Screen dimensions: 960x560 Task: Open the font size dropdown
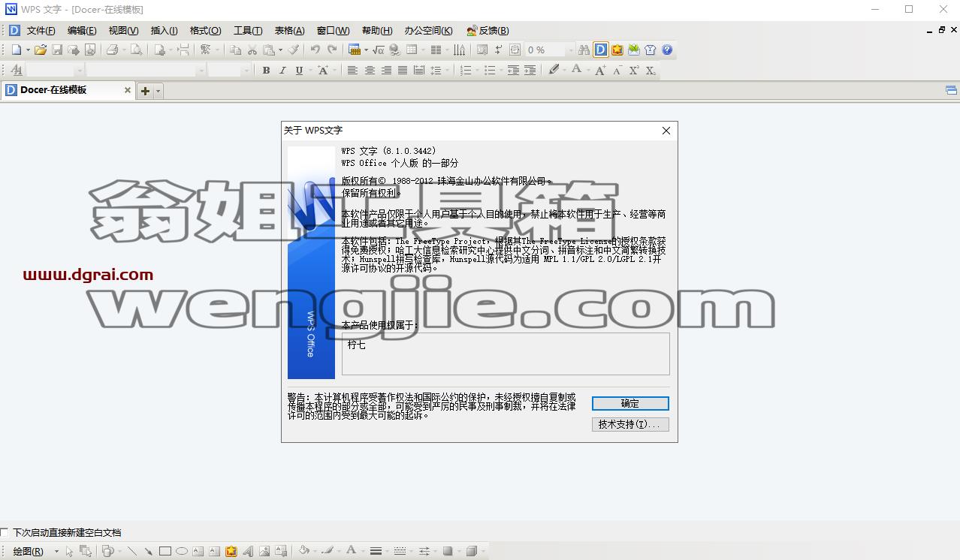coord(246,70)
